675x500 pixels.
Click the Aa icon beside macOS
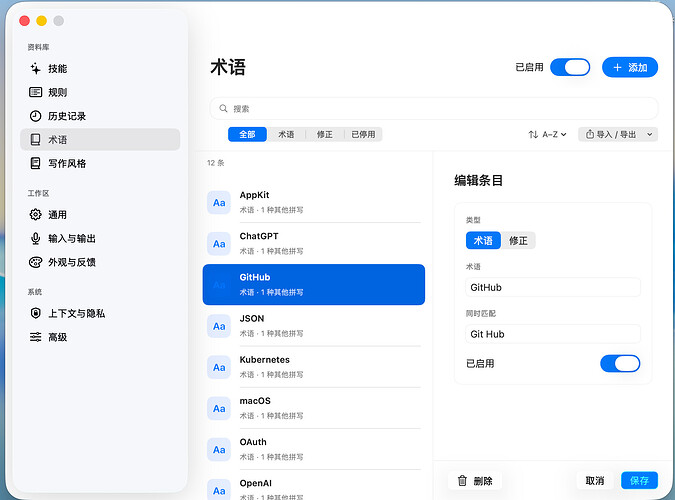(219, 409)
